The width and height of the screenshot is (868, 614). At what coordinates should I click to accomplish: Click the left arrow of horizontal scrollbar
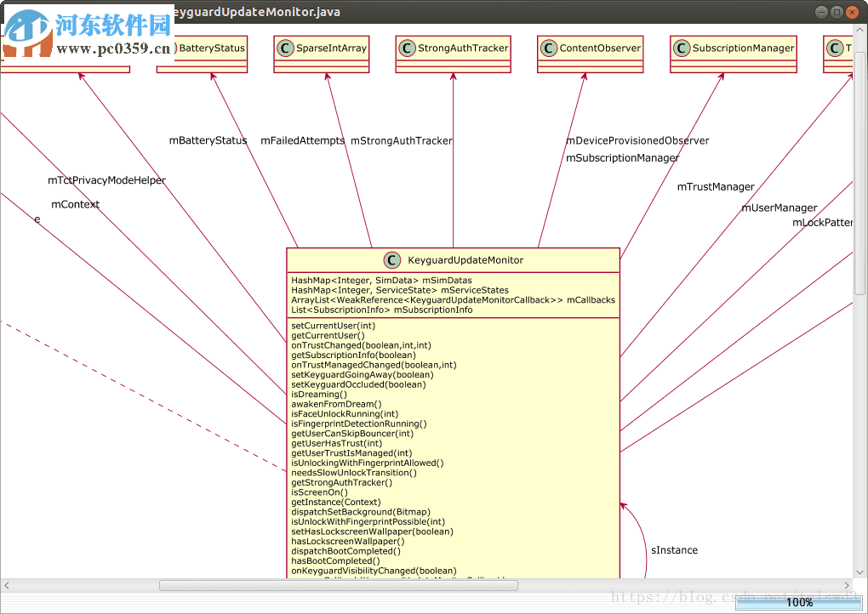point(6,584)
